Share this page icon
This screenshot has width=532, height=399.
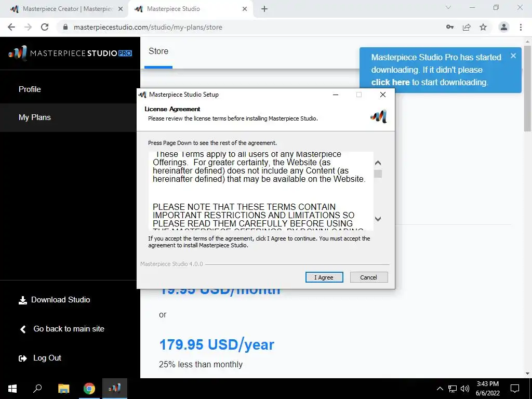point(467,27)
